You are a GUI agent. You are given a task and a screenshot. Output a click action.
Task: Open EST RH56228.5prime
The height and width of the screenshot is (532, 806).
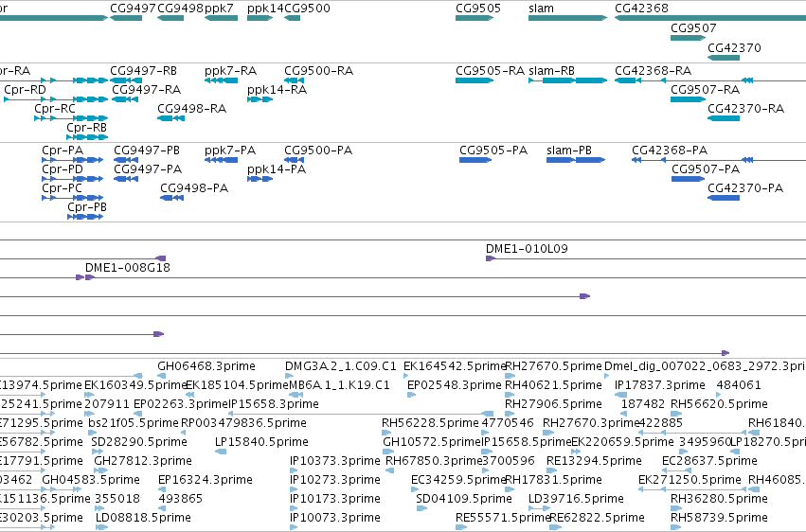(x=430, y=424)
